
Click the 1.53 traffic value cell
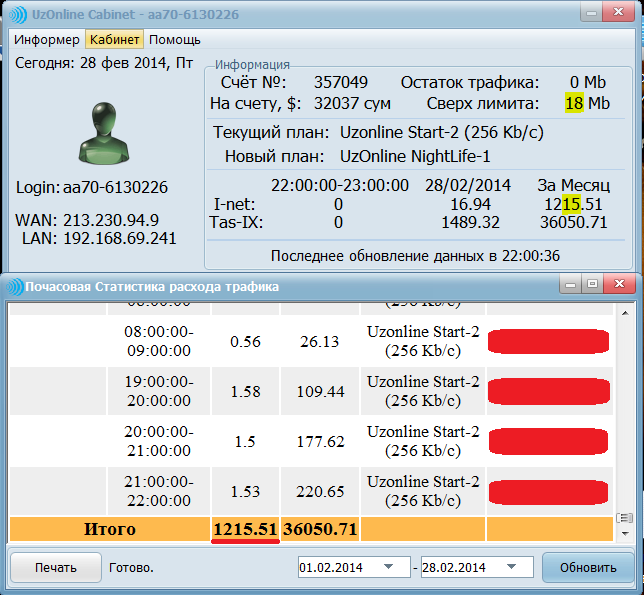pos(245,491)
